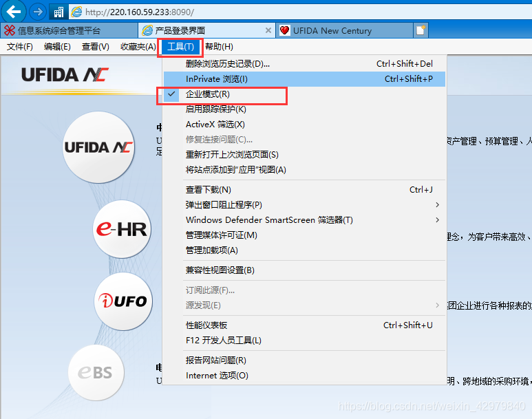Click the e-HR round product button
532x419 pixels.
click(122, 229)
